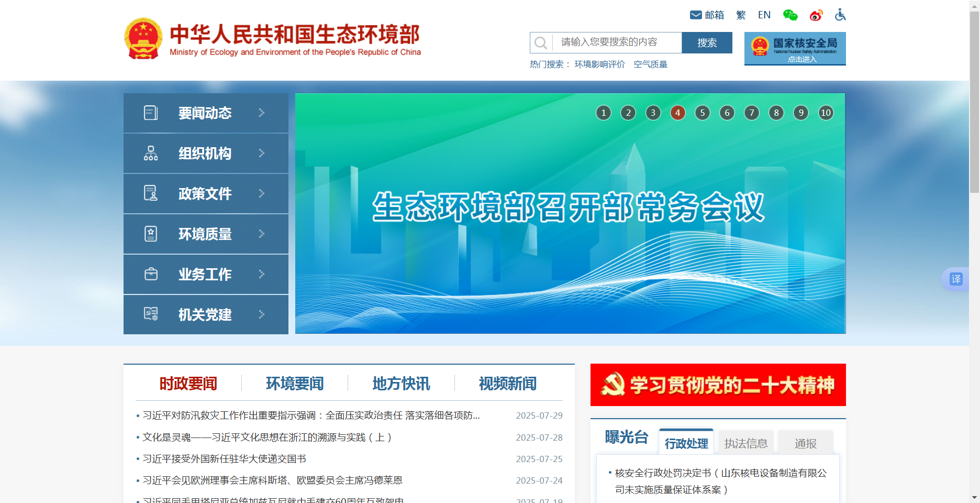980x503 pixels.
Task: Expand the 政策文件 menu chevron
Action: click(262, 193)
